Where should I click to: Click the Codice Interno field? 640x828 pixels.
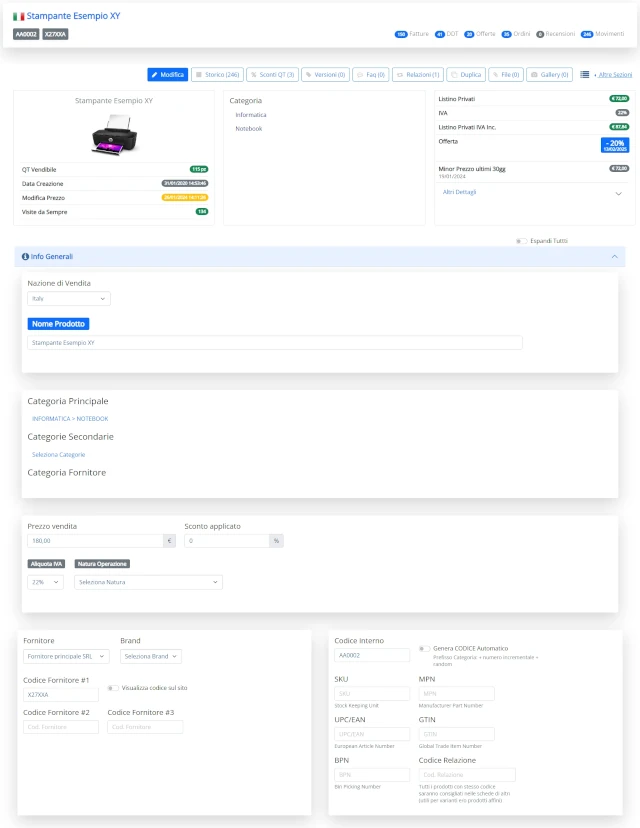(x=372, y=655)
